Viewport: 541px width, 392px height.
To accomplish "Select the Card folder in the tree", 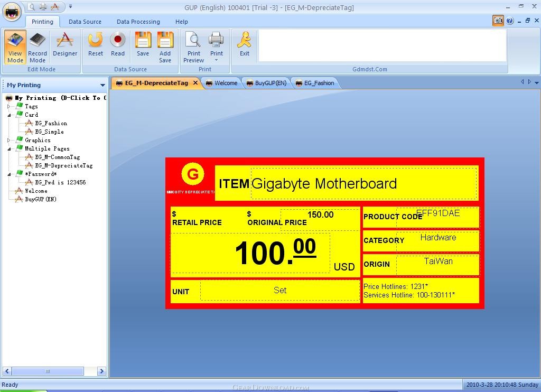I will 31,115.
